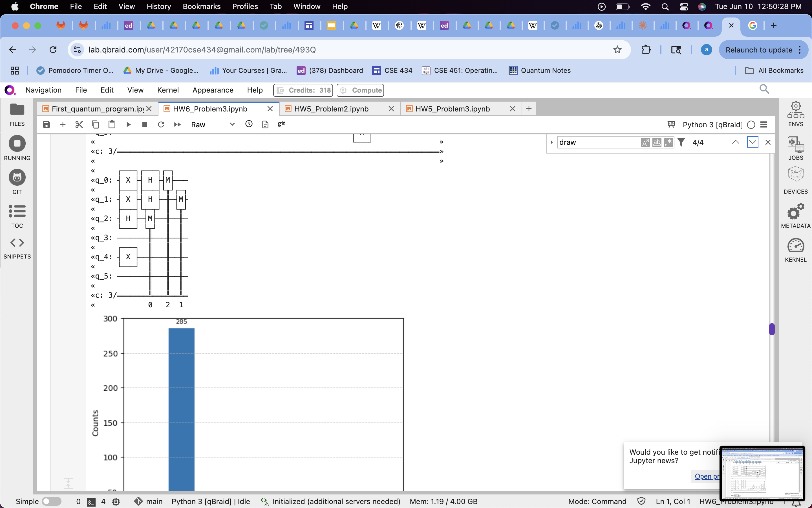Toggle match whole word in find bar
The image size is (812, 508).
(x=657, y=143)
